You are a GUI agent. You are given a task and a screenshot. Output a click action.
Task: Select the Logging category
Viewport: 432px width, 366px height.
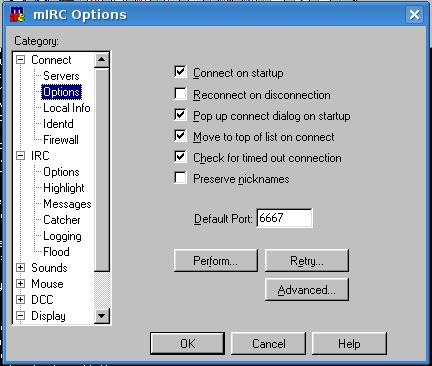pos(62,236)
